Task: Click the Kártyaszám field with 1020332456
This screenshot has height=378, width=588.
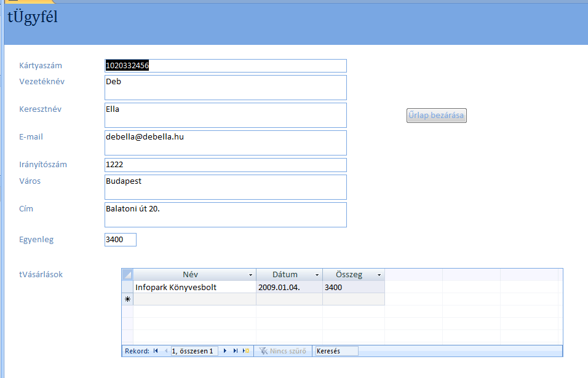Action: (x=225, y=66)
